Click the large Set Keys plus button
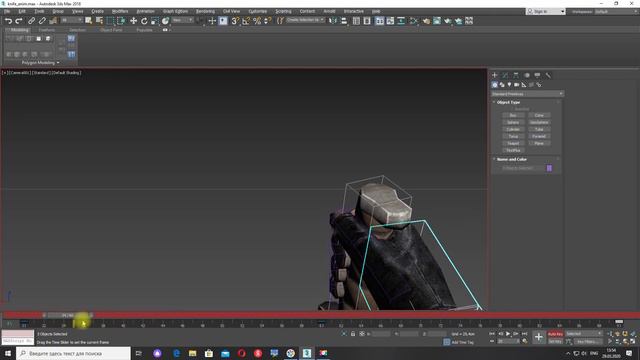Image resolution: width=640 pixels, height=360 pixels. tap(538, 337)
